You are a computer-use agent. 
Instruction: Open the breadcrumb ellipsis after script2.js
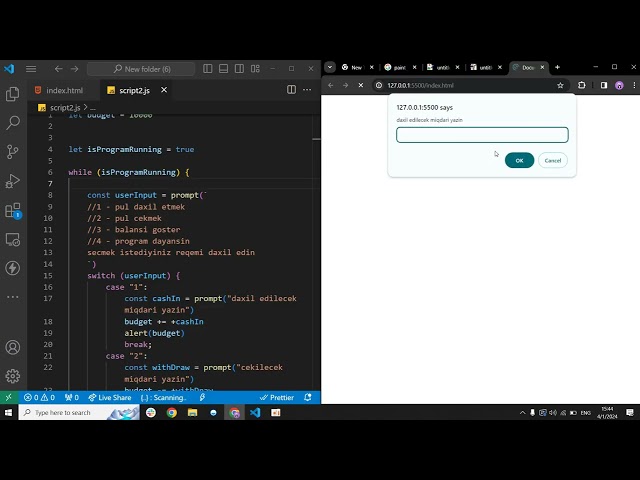93,108
